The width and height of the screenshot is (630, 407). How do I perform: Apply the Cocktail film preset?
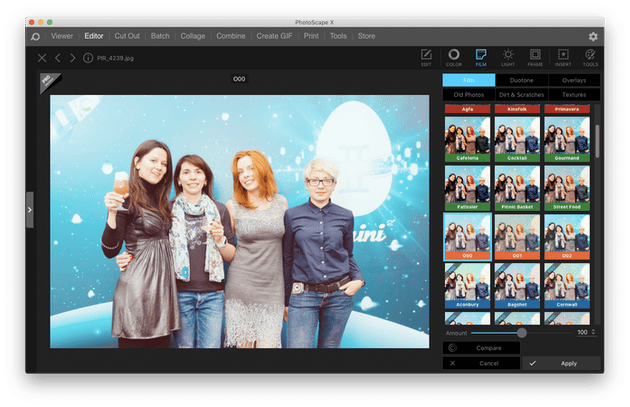[517, 139]
